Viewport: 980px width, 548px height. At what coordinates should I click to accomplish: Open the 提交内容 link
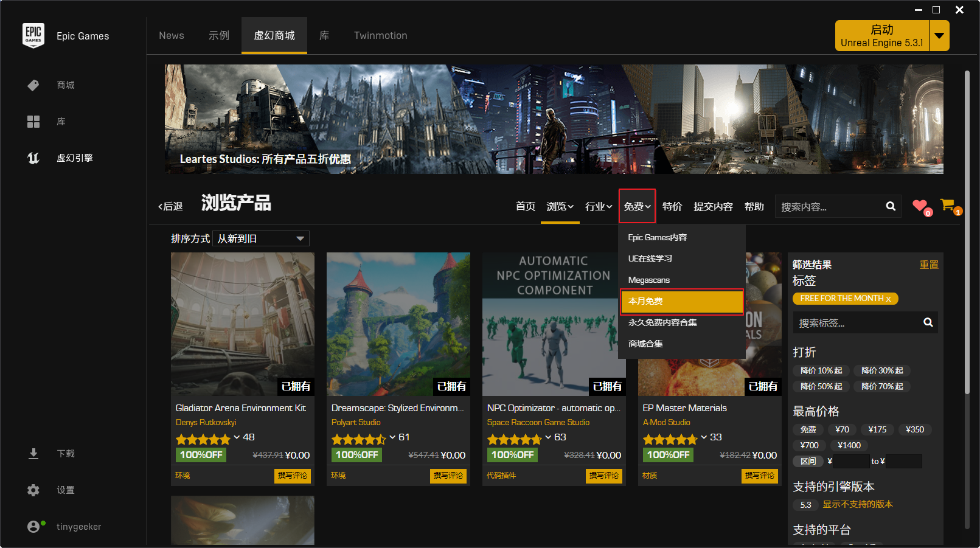point(714,207)
